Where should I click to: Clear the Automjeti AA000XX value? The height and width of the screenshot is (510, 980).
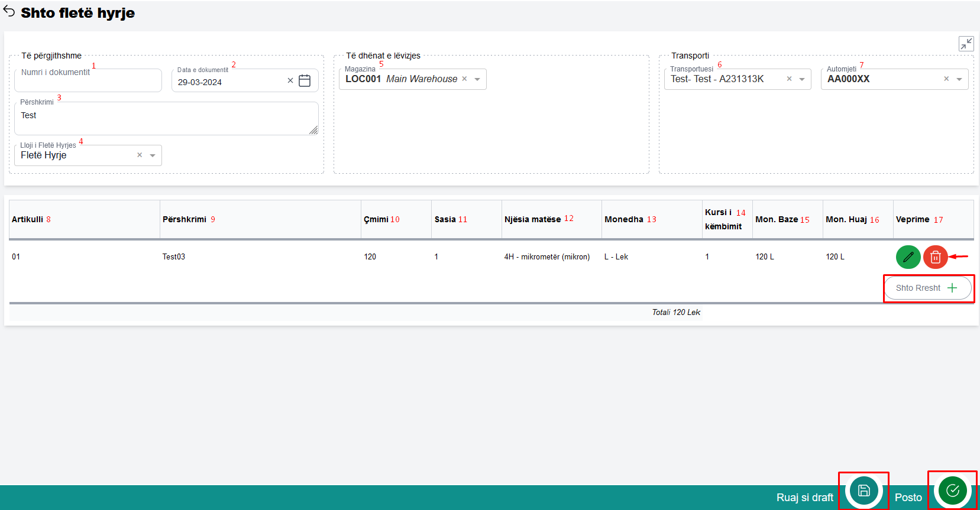pos(946,79)
